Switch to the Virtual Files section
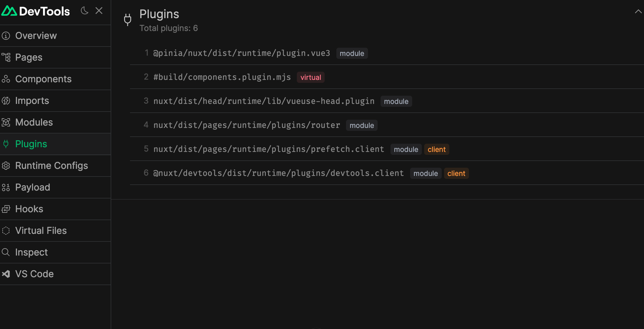This screenshot has height=329, width=644. (41, 231)
